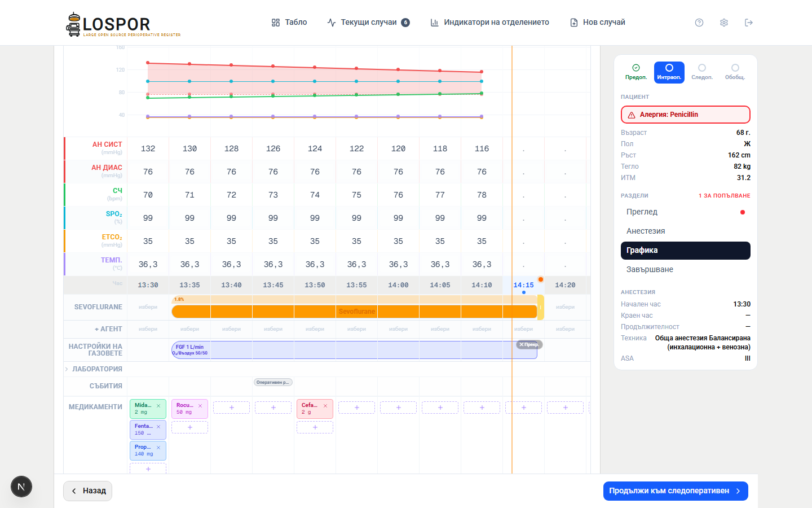Click the Penicillin allergy warning
Screen dimensions: 812x508
(686, 115)
